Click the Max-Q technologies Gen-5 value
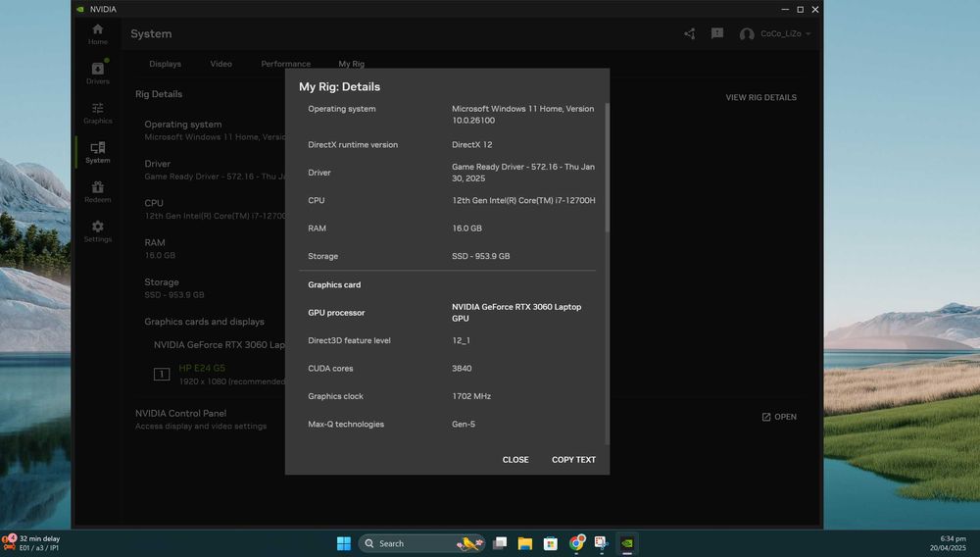 pyautogui.click(x=464, y=424)
